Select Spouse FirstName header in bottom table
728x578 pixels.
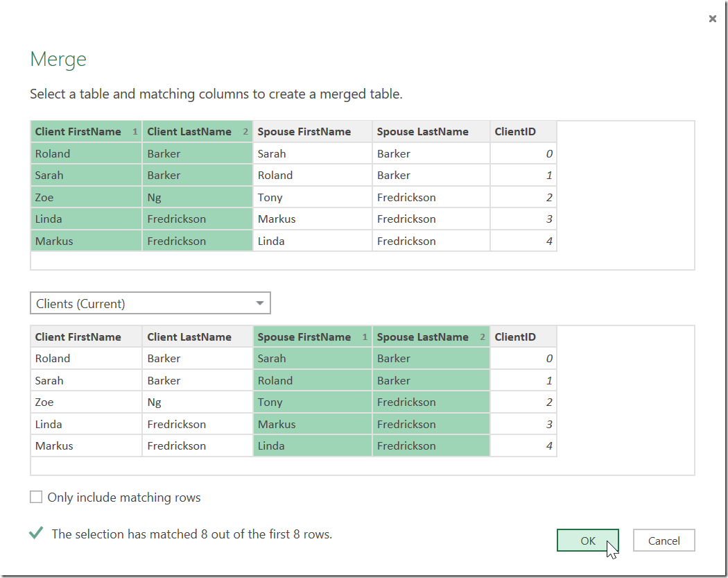click(x=312, y=337)
